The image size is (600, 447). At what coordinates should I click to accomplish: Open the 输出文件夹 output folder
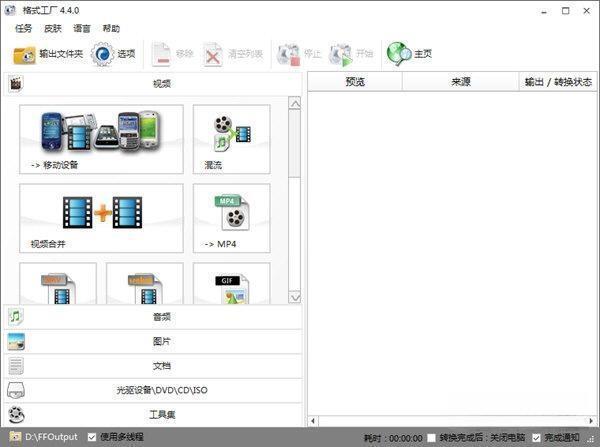coord(46,54)
